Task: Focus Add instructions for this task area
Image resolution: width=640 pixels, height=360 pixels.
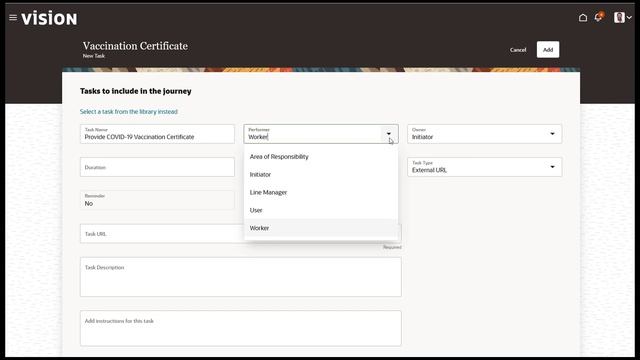Action: click(240, 328)
